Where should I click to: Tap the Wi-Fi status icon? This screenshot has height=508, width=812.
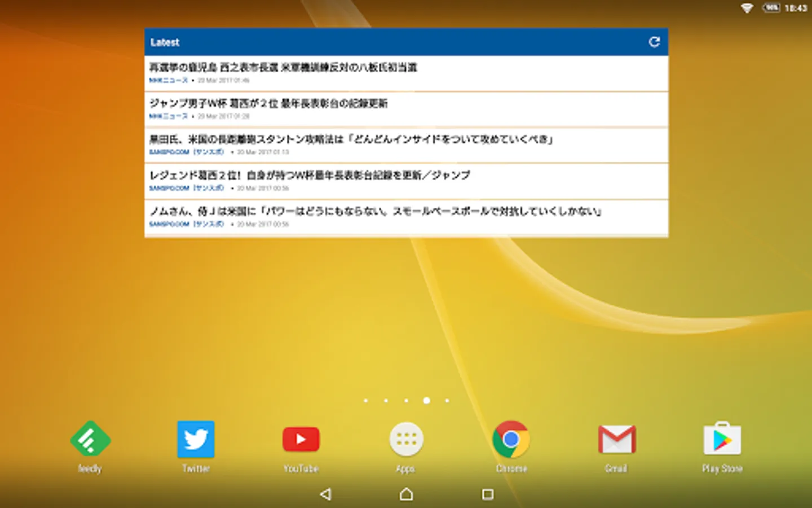click(747, 8)
